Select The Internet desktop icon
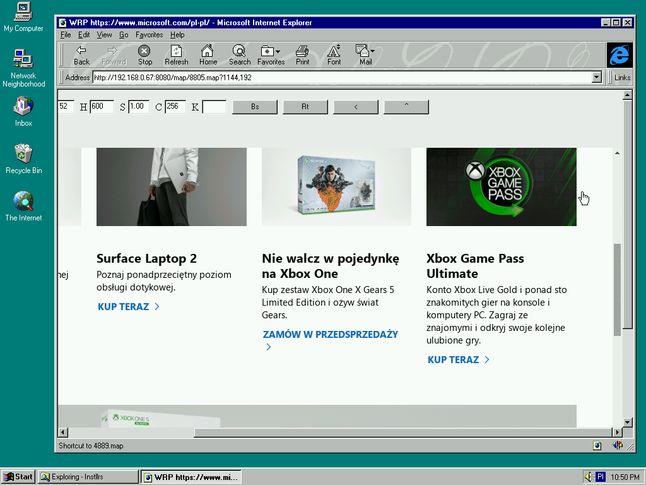 23,206
